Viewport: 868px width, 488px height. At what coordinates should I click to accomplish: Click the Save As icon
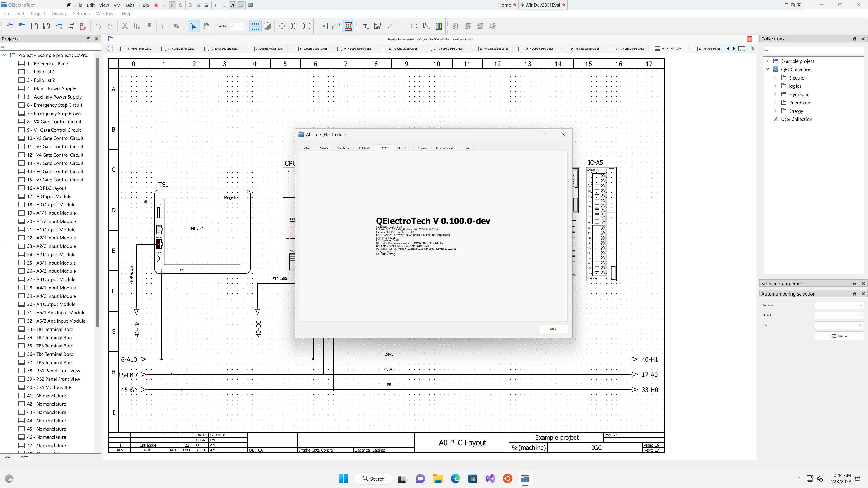coord(47,26)
